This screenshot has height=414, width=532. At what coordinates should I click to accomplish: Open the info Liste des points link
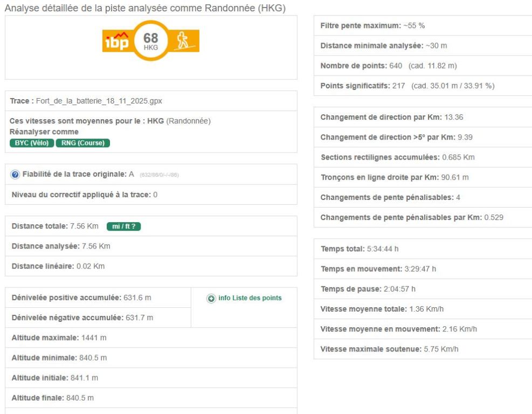(250, 298)
